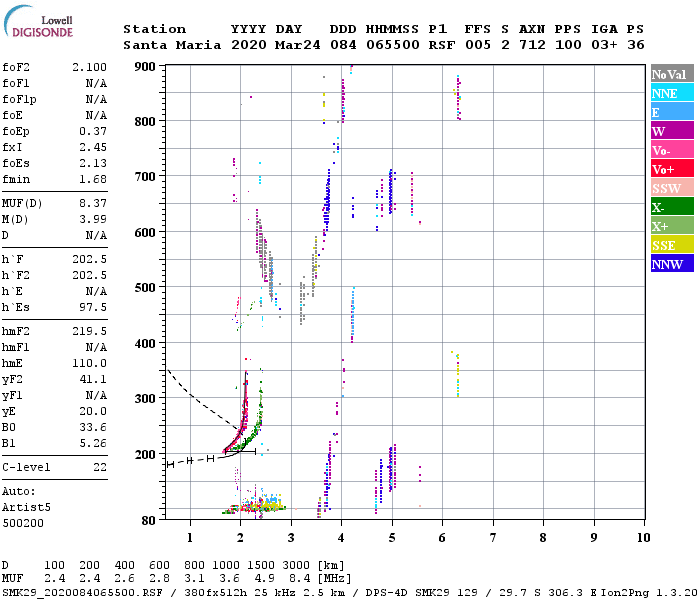Image resolution: width=700 pixels, height=600 pixels.
Task: Click the fxI value 2.45
Action: point(93,147)
